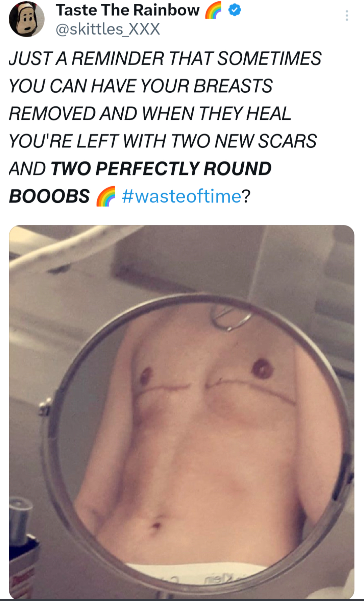Viewport: 364px width, 601px height.
Task: Open the Taste The Rainbow profile avatar
Action: tap(26, 19)
